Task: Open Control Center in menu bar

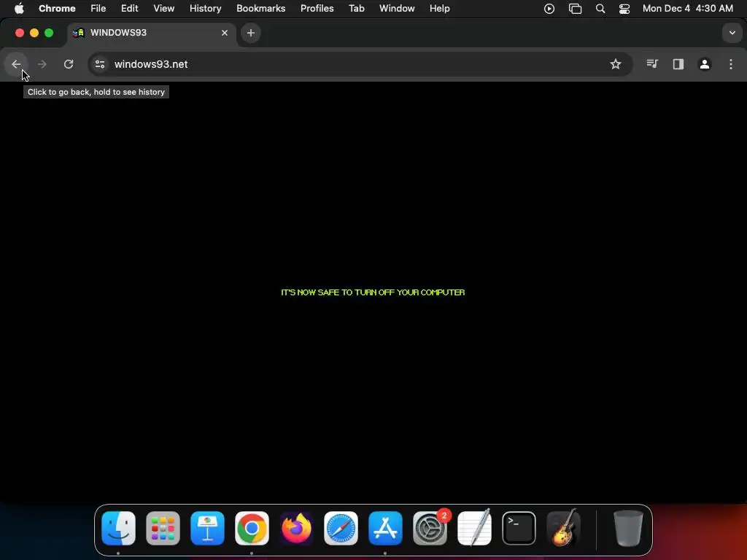Action: (624, 9)
